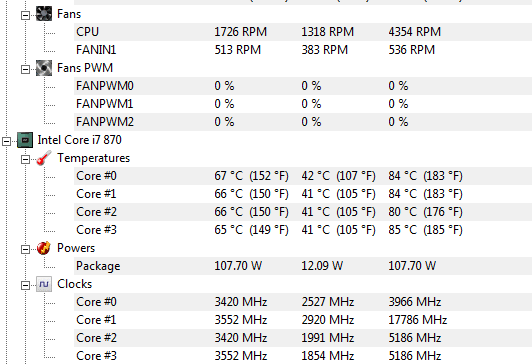Collapse the Fans tree node
This screenshot has width=532, height=364.
pos(25,15)
